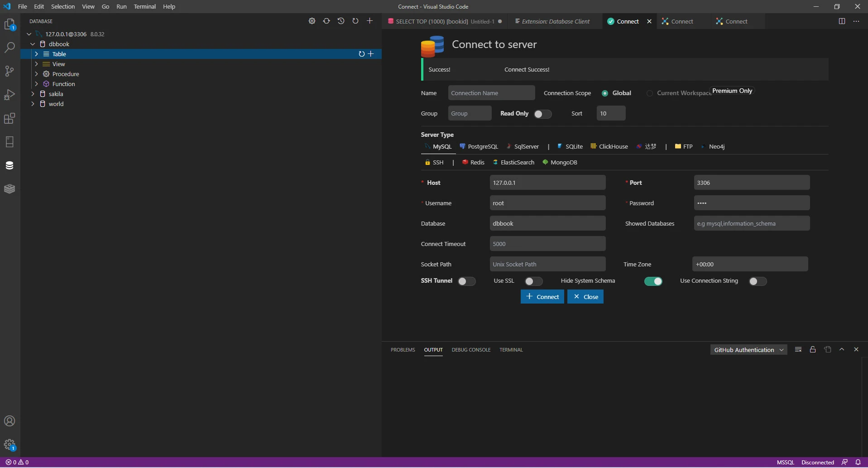Turn off Hide System Schema toggle

[653, 281]
